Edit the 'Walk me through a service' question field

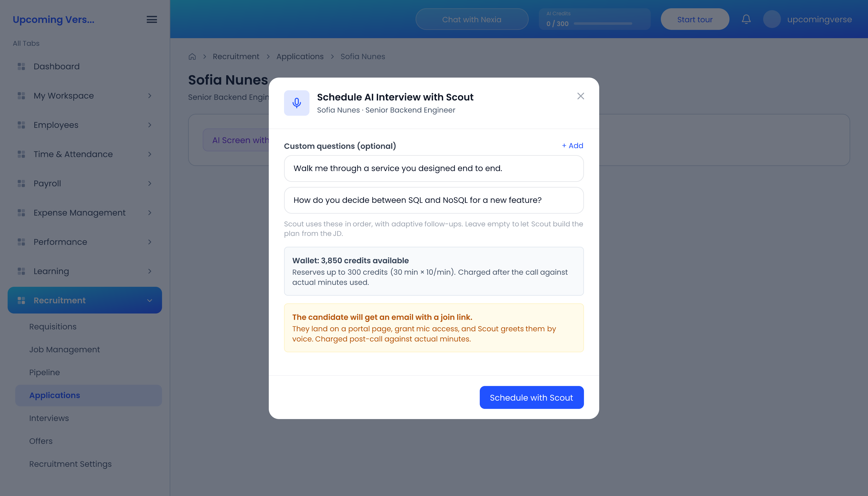(434, 169)
